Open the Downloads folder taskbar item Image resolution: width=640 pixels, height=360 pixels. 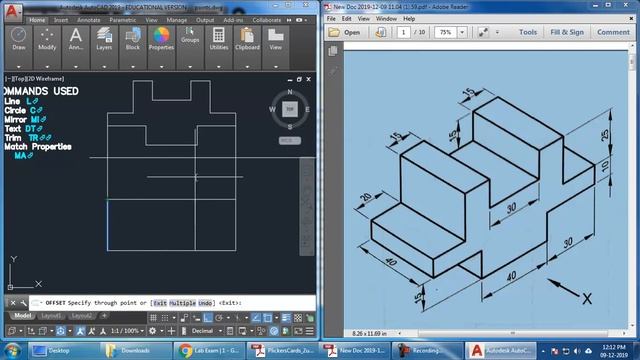click(x=136, y=351)
